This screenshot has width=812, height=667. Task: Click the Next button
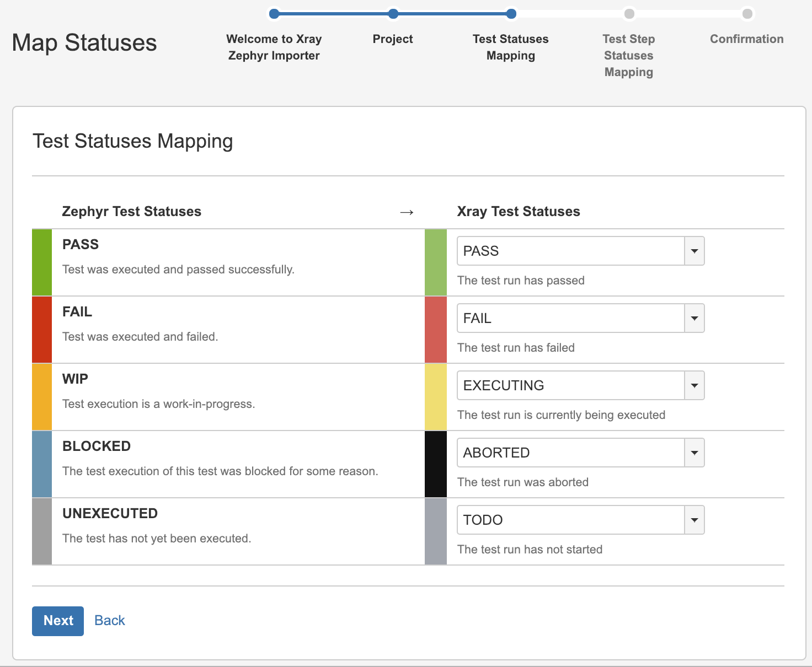[58, 621]
